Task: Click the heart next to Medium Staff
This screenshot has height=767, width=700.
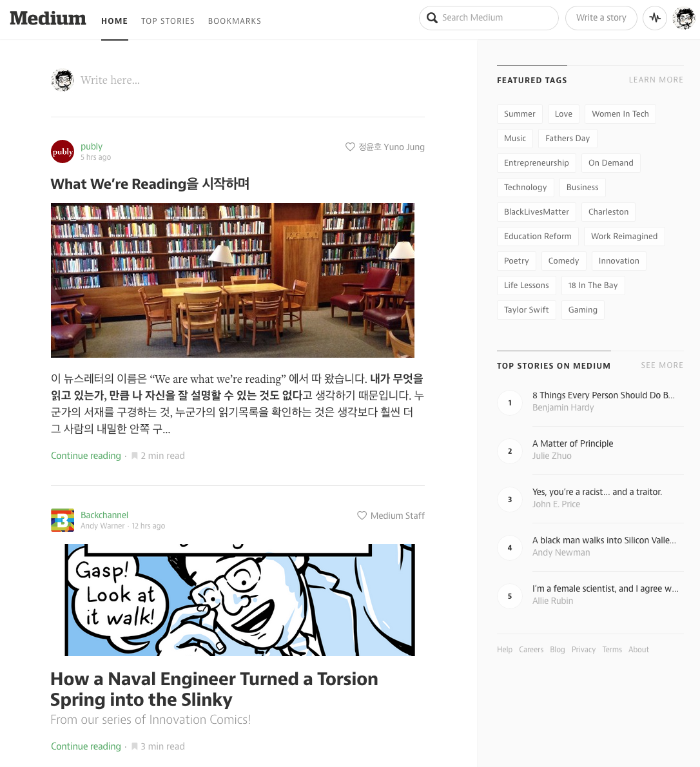Action: point(362,516)
